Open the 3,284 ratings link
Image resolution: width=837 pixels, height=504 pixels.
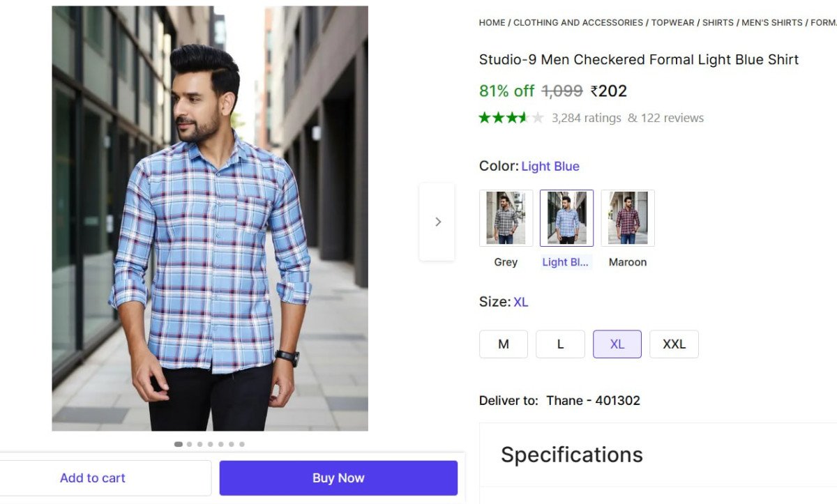587,118
